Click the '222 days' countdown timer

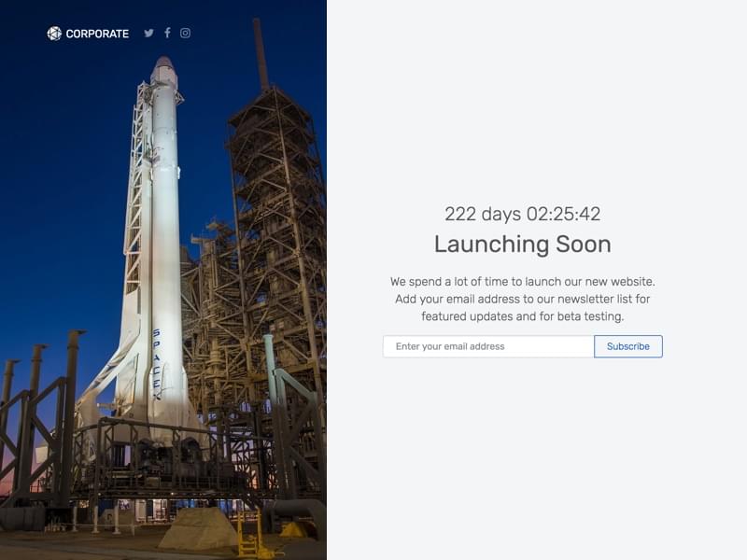523,214
